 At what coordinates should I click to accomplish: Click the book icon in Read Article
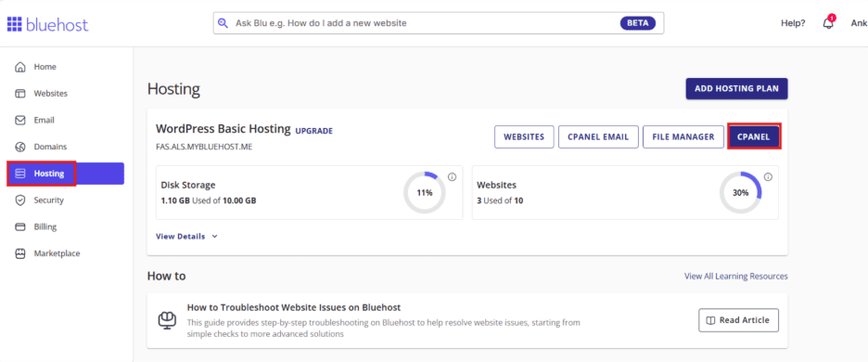click(x=711, y=320)
